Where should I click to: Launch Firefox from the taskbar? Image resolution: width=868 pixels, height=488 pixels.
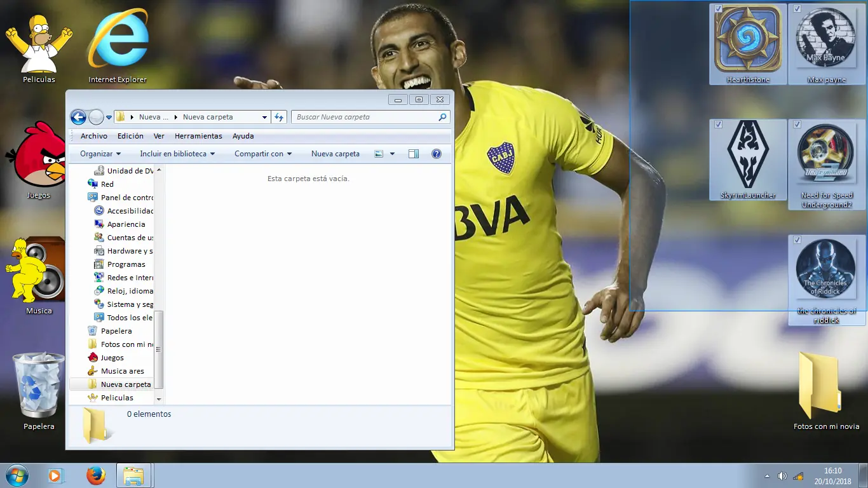(96, 475)
